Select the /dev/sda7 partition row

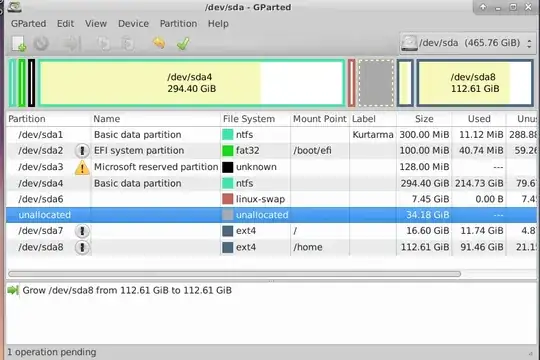(271, 231)
